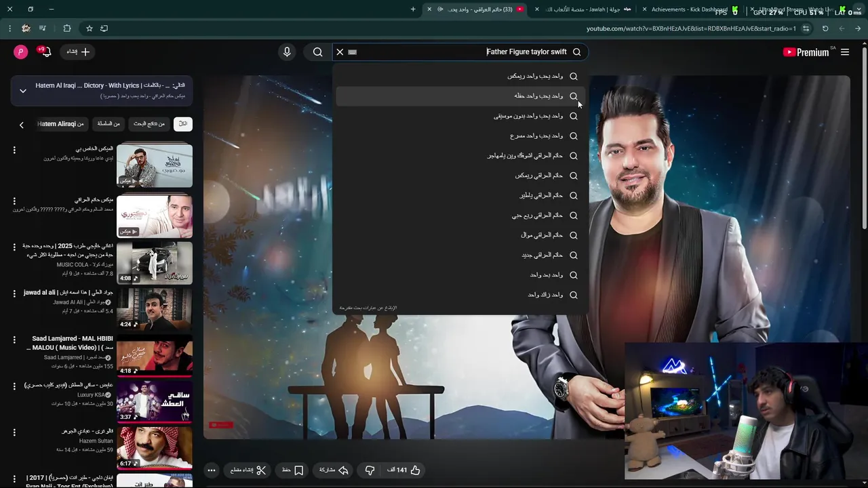Open the jawad al ali 4:24 thumbnail
The image size is (868, 488).
tap(155, 308)
